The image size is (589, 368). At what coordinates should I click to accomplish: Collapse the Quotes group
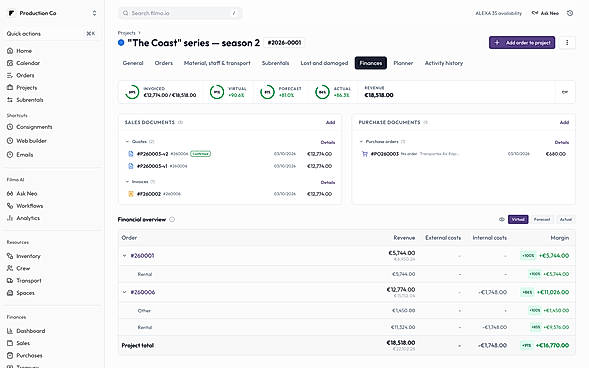[127, 142]
